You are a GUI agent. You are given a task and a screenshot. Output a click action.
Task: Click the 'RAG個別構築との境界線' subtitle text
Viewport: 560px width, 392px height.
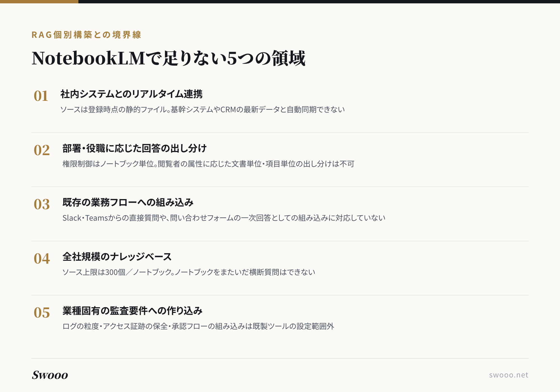86,35
